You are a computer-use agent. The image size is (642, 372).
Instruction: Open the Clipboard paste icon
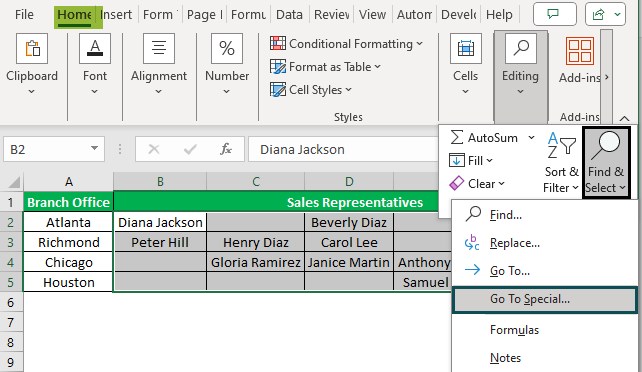[32, 49]
